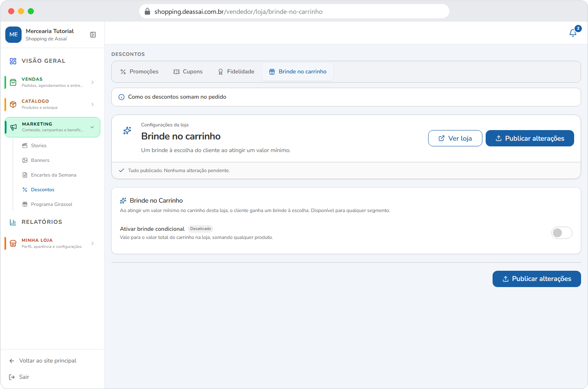The width and height of the screenshot is (588, 389).
Task: Click 'Tudo publicado. Nenhuma alteração pendente.' status
Action: pos(179,170)
